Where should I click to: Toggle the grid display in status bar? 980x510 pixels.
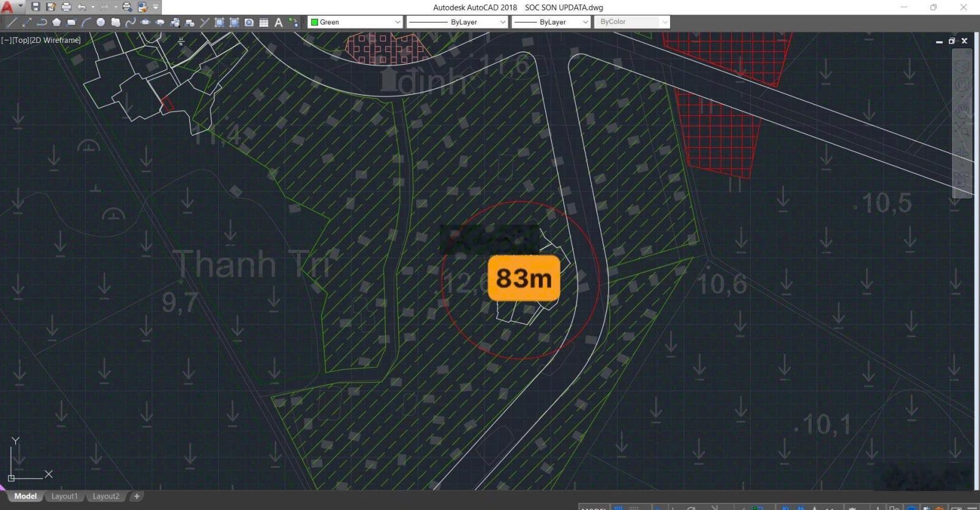coord(619,508)
